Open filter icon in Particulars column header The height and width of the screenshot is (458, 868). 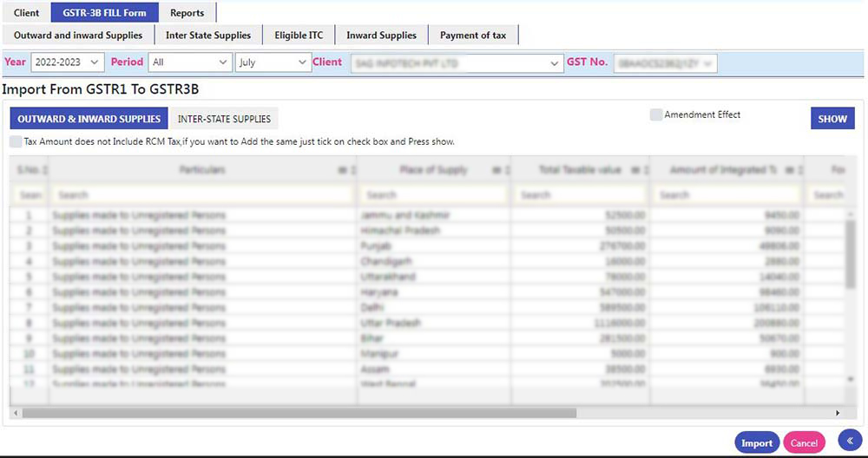[x=341, y=171]
